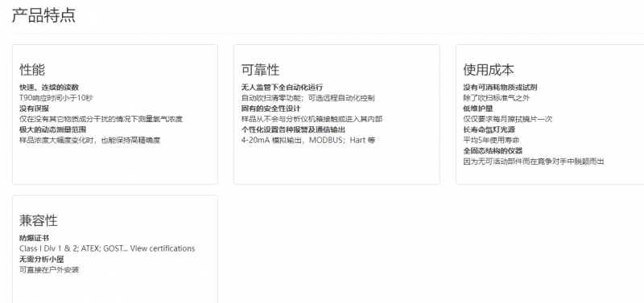The image size is (644, 303).
Task: Select the 可靠性 card heading
Action: [260, 70]
